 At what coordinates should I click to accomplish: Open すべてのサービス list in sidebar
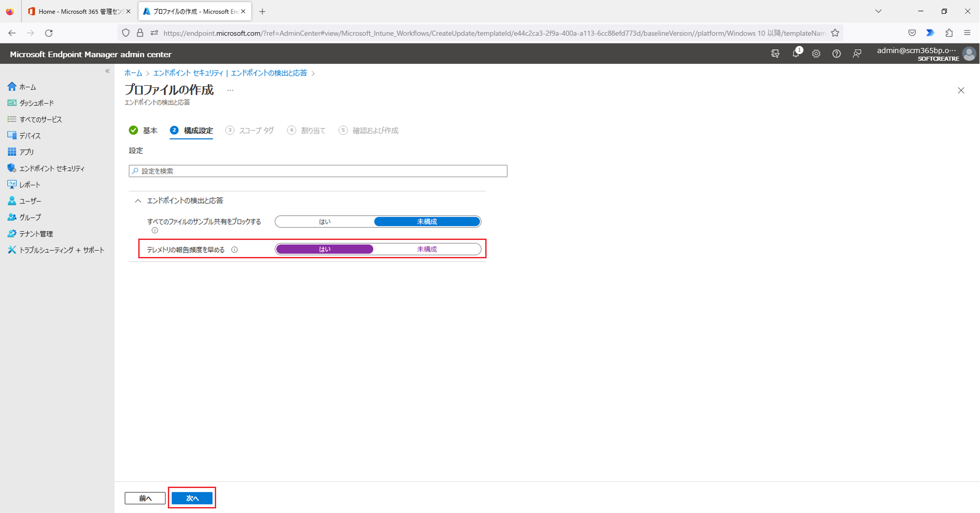pyautogui.click(x=40, y=119)
